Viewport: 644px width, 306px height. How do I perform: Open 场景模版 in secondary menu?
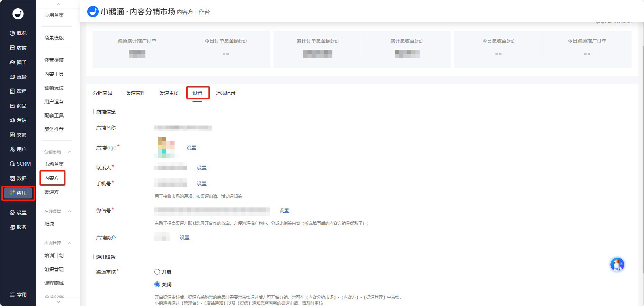coord(54,38)
